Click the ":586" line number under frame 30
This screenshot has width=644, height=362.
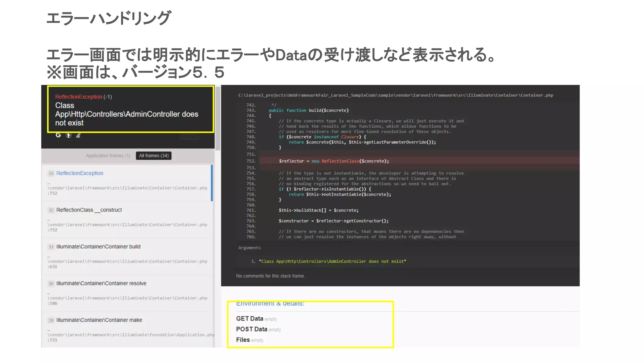coord(53,303)
